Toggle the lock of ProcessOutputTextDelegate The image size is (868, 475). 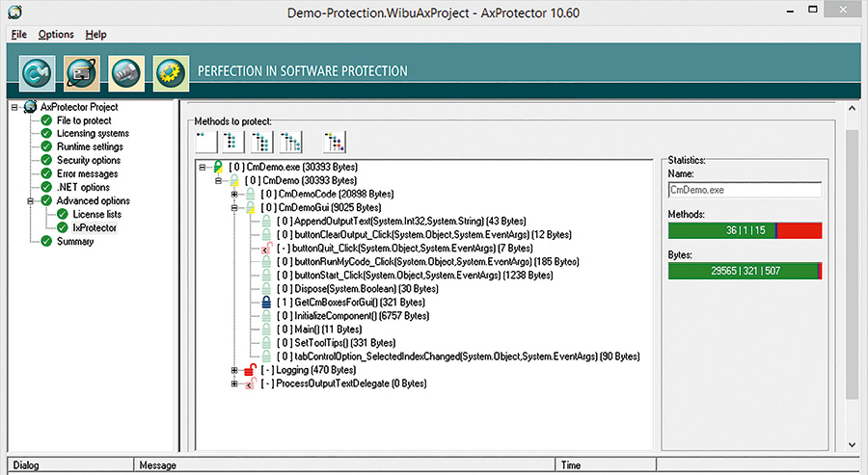(x=250, y=383)
